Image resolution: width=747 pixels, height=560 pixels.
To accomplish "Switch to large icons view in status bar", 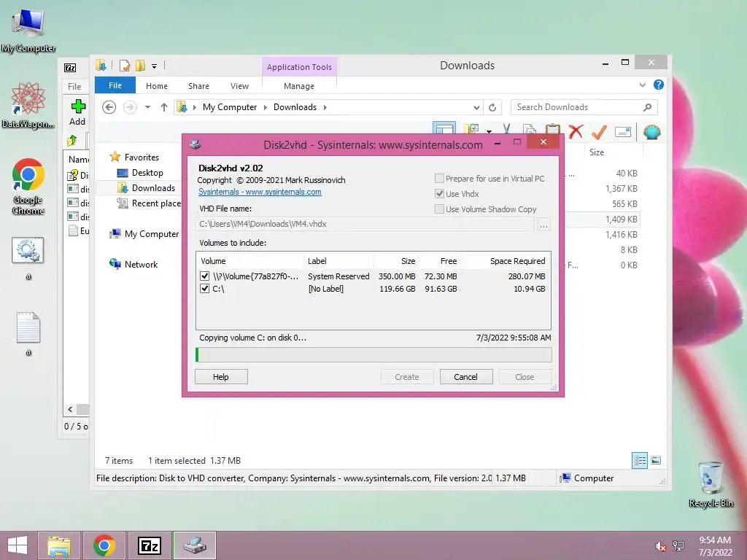I will (x=656, y=460).
